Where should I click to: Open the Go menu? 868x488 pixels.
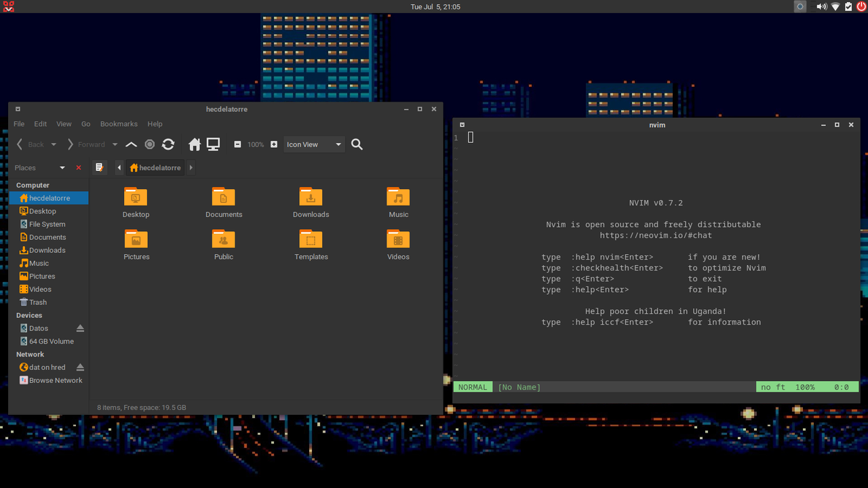tap(85, 123)
